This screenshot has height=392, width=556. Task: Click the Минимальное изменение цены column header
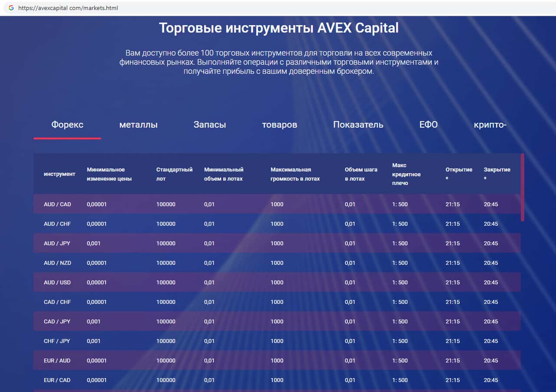tap(109, 174)
